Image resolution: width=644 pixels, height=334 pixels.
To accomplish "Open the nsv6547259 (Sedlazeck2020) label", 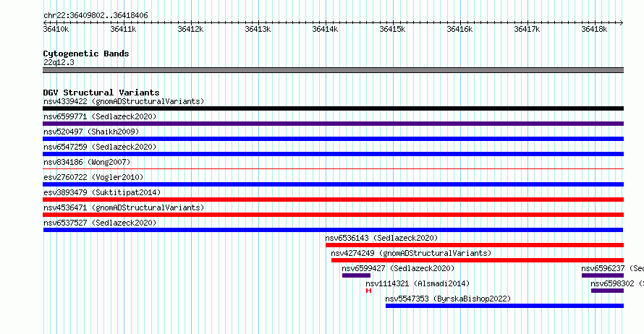I will [100, 147].
